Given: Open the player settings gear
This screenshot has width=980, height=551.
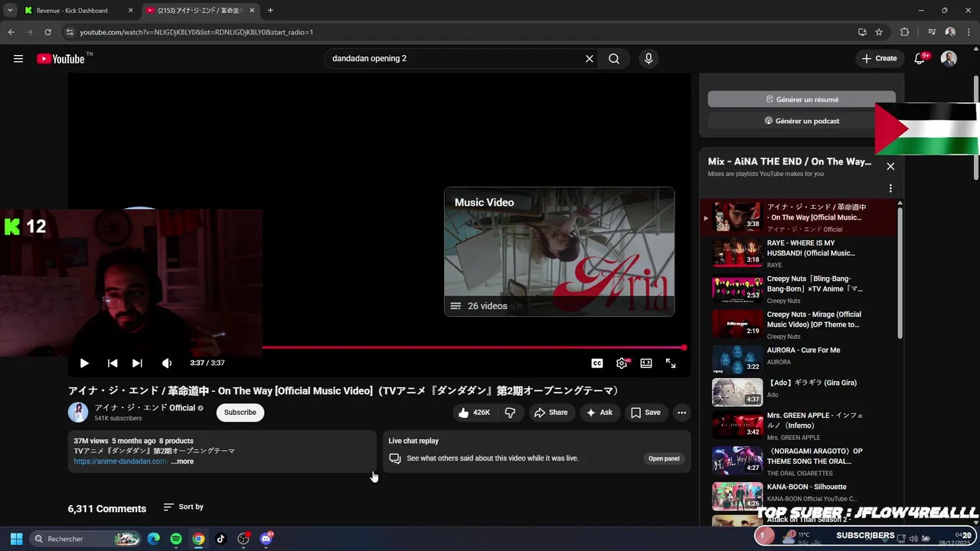Looking at the screenshot, I should 622,364.
